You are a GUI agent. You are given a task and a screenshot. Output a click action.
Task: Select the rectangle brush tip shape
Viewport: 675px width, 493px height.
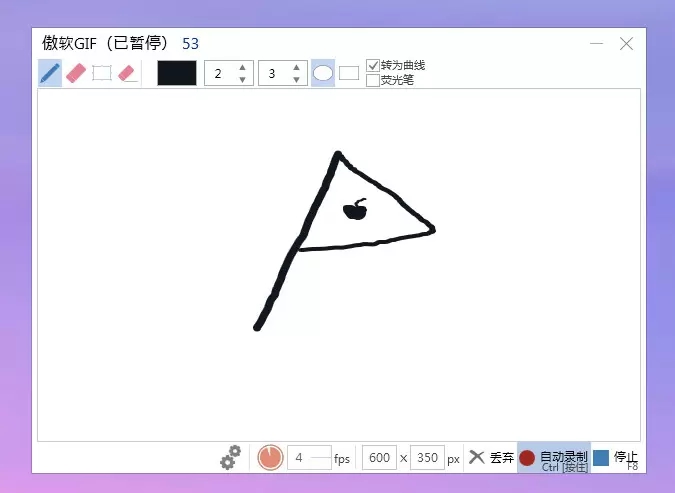pos(349,73)
